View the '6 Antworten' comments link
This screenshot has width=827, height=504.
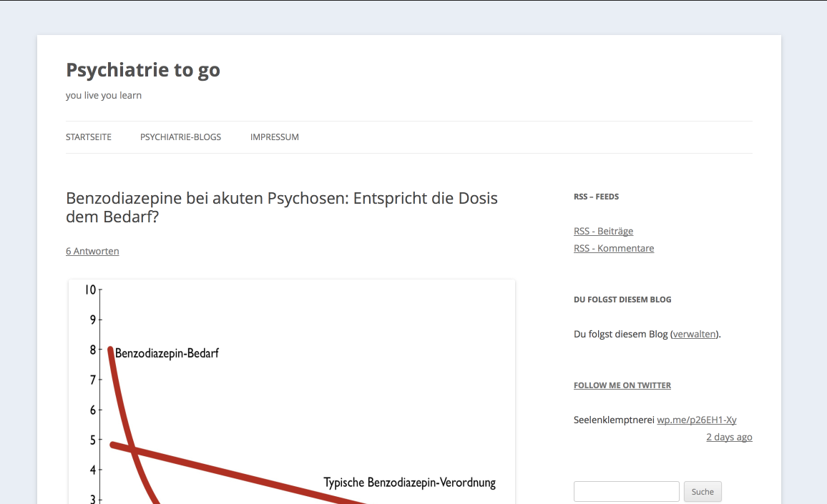coord(92,252)
